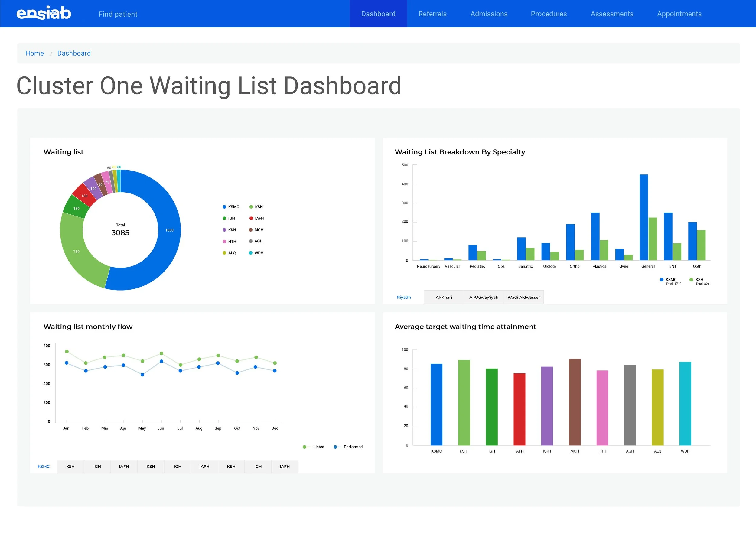Image resolution: width=756 pixels, height=543 pixels.
Task: Toggle KSMC series in the specialty breakdown legend
Action: pos(661,280)
